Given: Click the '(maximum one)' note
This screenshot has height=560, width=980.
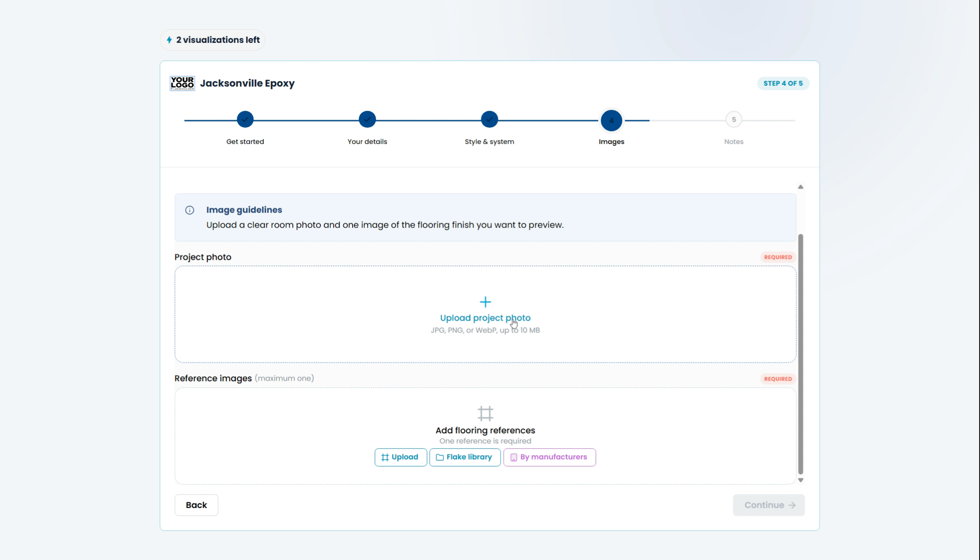Looking at the screenshot, I should (x=285, y=378).
